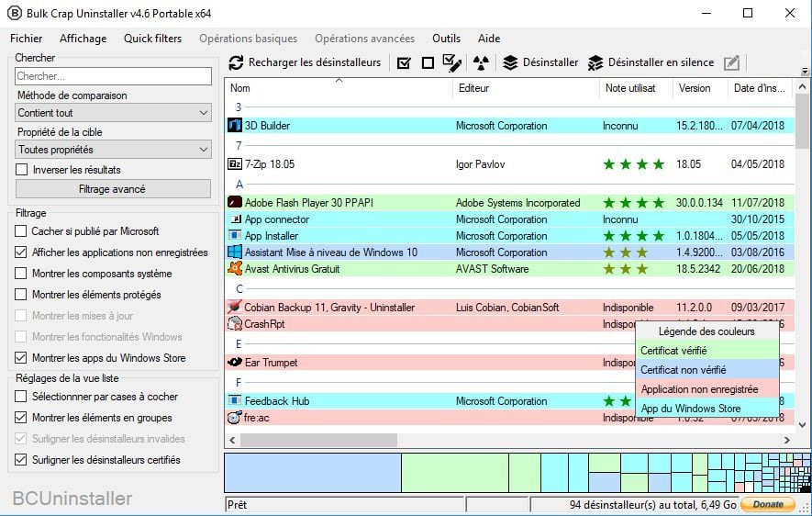Click the Recharger les désinstalleurs refresh icon

coord(237,62)
